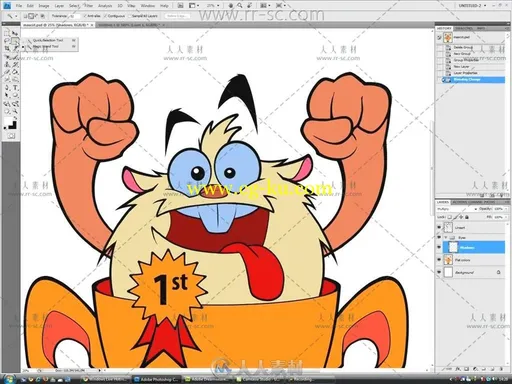This screenshot has height=384, width=512.
Task: Select Flat colors layer thumbnail
Action: [449, 260]
